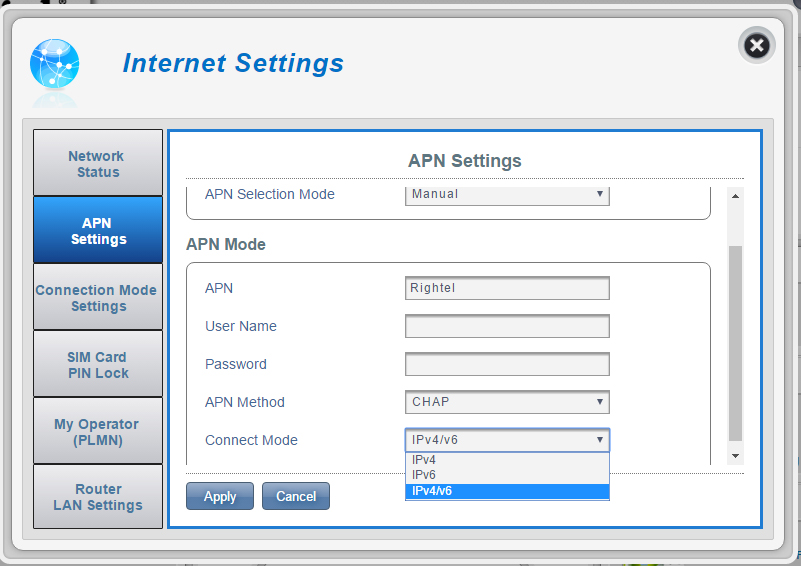
Task: Open SIM Card PIN Lock tab
Action: 97,365
